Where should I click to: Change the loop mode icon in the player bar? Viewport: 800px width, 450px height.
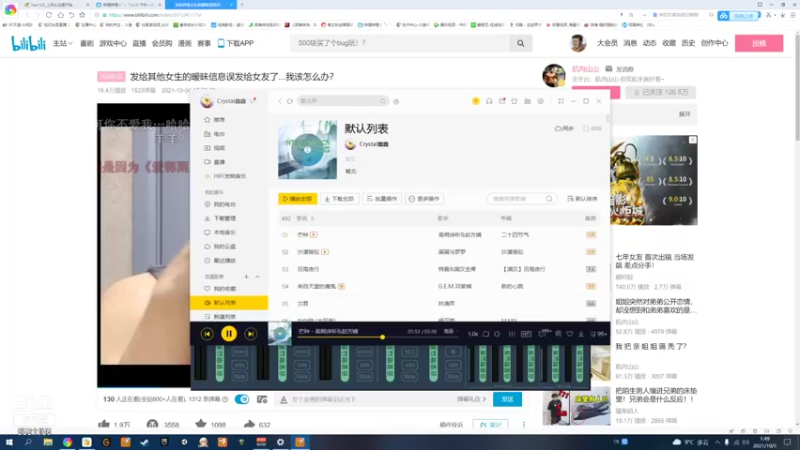pos(486,334)
